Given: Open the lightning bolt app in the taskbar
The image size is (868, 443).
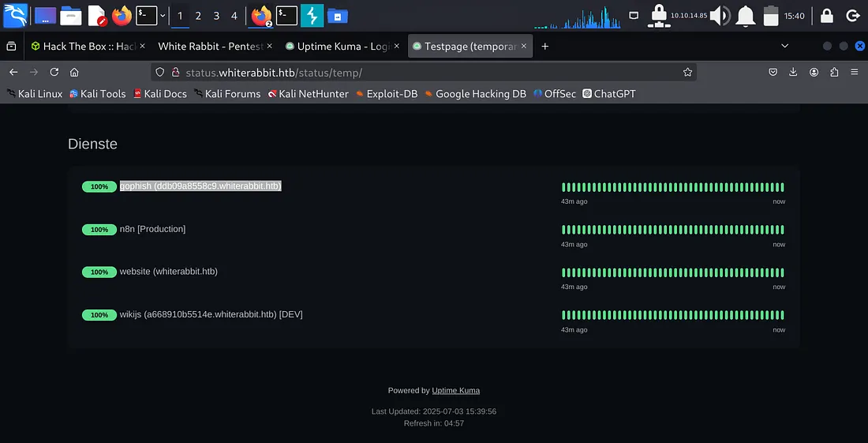Looking at the screenshot, I should (312, 16).
